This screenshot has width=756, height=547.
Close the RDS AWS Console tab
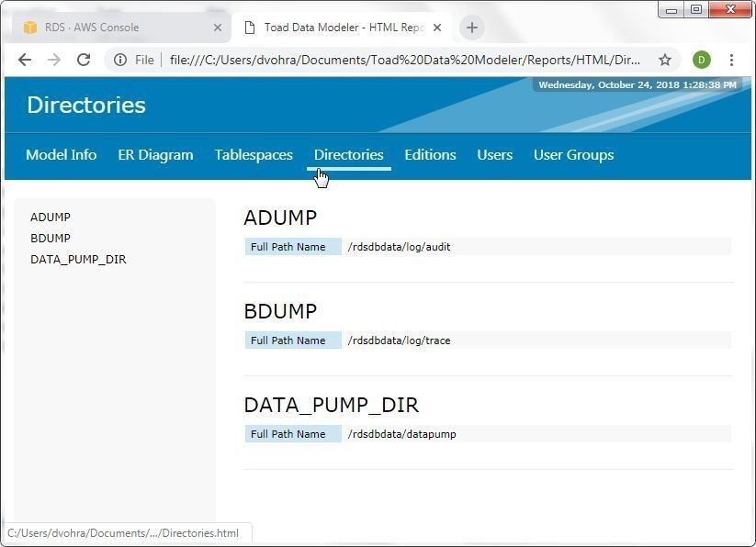[218, 28]
